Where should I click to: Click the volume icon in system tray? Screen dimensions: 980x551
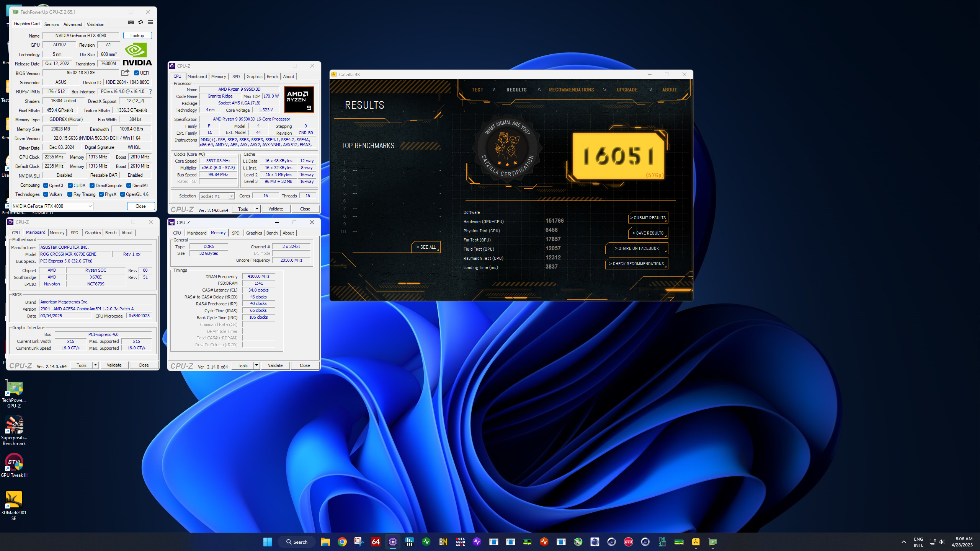click(942, 542)
